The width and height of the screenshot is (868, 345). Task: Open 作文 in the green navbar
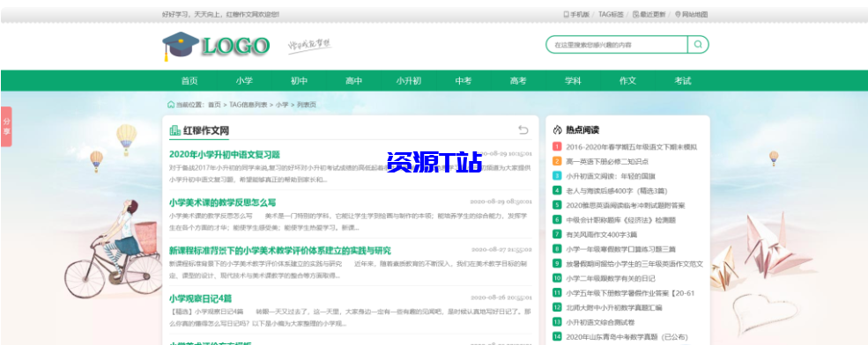627,81
